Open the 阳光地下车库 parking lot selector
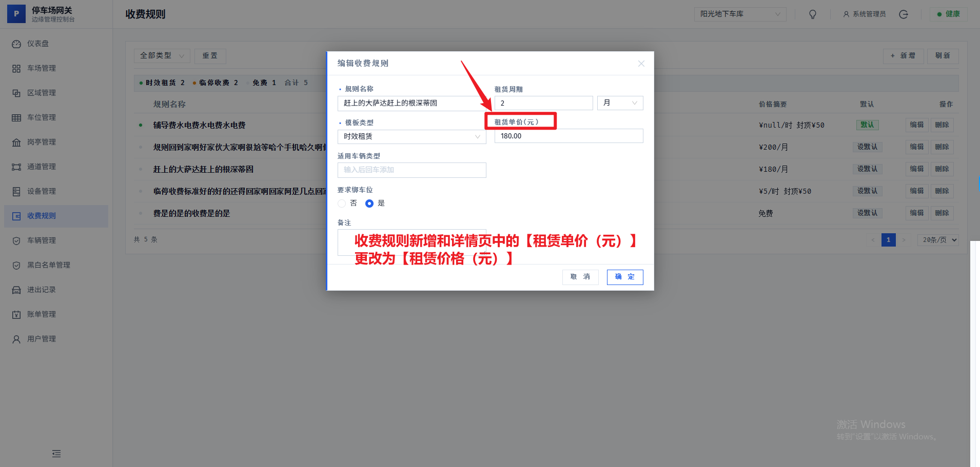 [x=739, y=14]
